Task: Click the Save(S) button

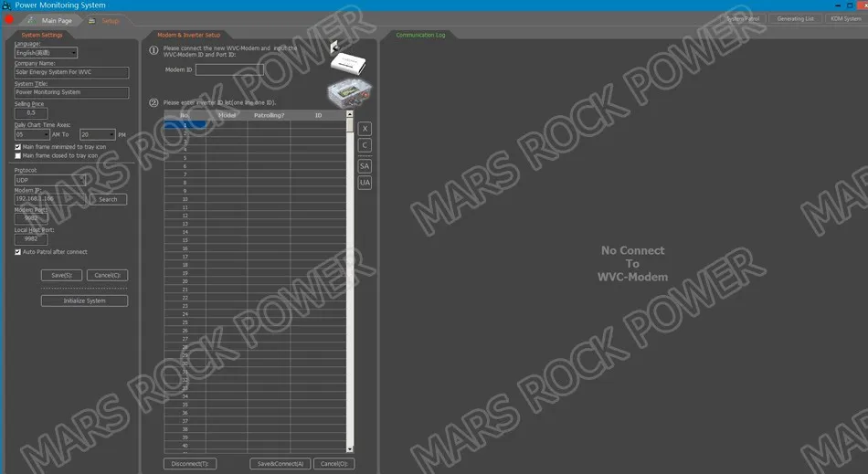Action: [61, 275]
